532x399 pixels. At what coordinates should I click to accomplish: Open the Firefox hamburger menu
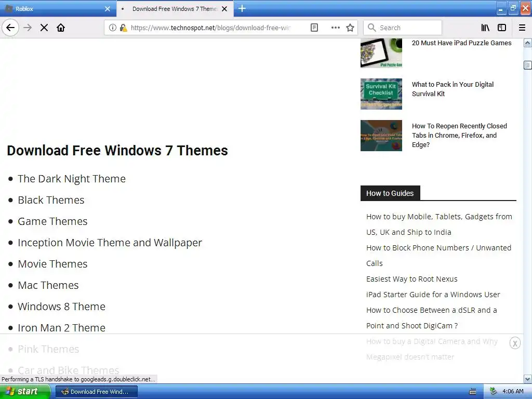(x=522, y=28)
